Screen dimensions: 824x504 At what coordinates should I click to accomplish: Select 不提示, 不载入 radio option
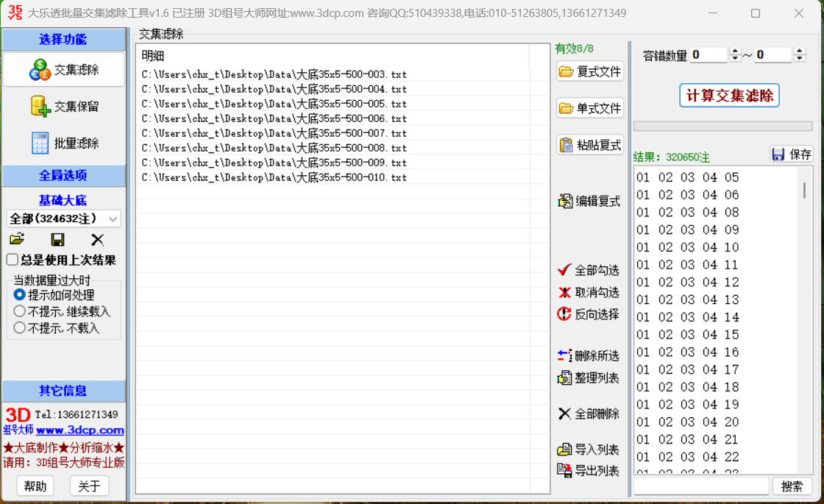coord(20,328)
